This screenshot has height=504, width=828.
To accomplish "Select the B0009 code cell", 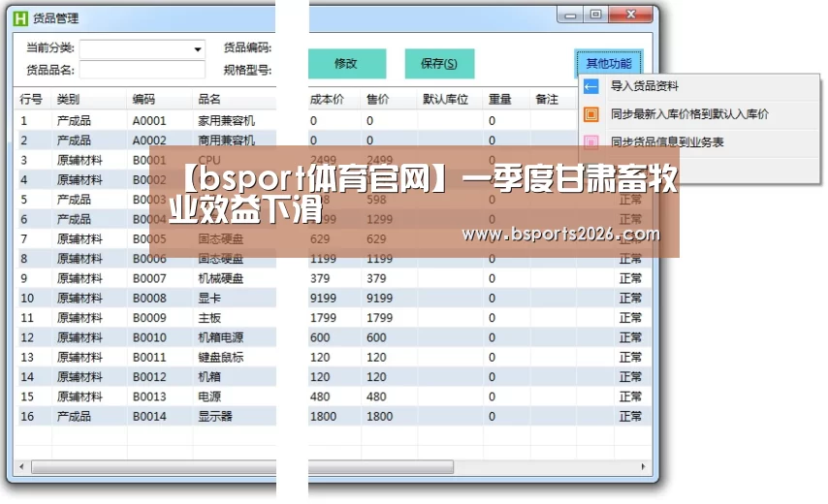I will click(x=149, y=318).
